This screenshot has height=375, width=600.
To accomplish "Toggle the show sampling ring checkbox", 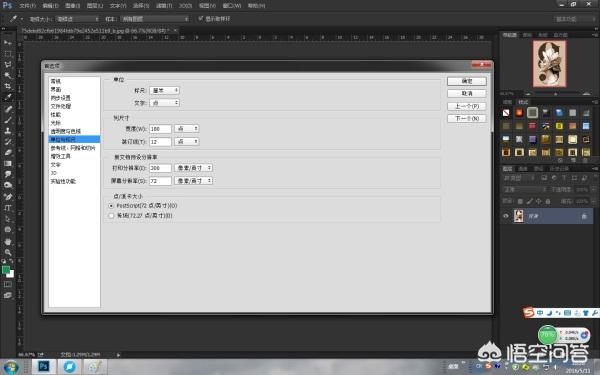I will [x=200, y=18].
